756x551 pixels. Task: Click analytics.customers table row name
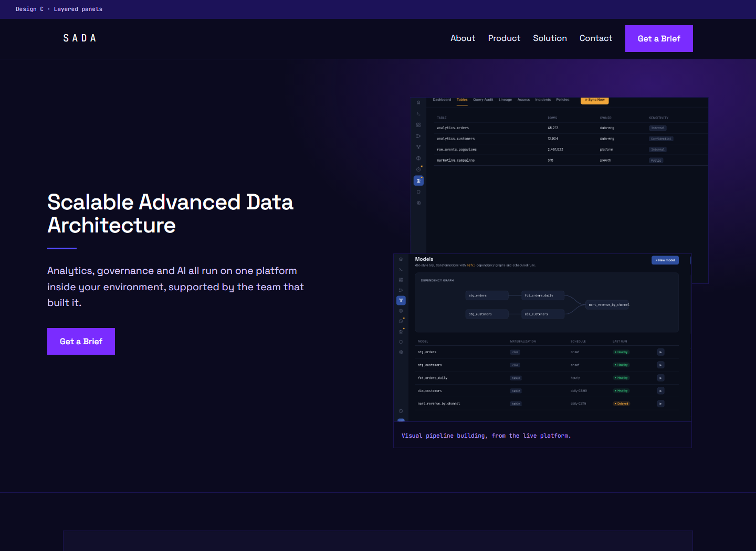click(456, 139)
